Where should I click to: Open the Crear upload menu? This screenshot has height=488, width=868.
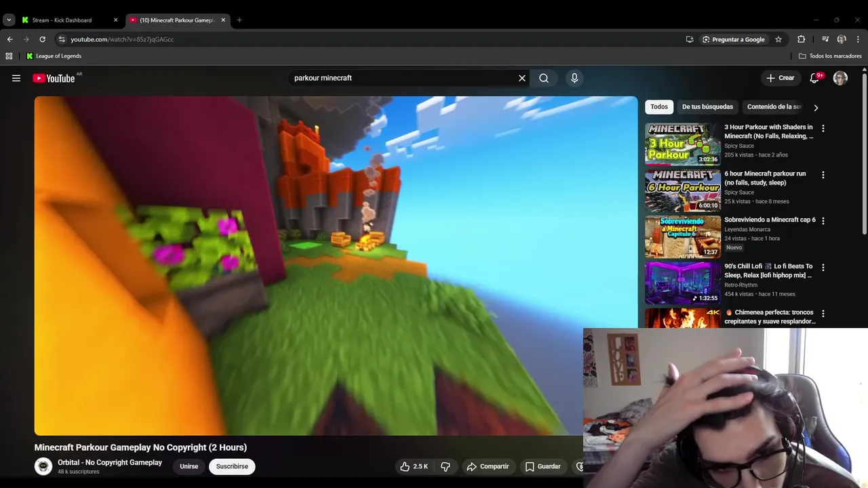click(780, 78)
